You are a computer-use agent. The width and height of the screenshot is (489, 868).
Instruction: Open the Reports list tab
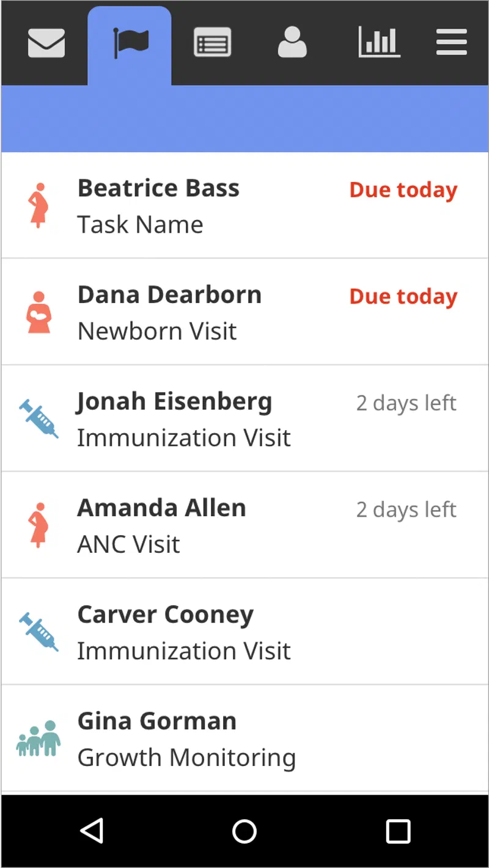212,43
